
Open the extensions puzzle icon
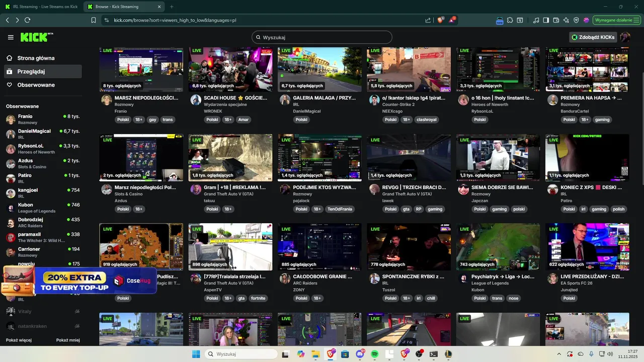510,20
